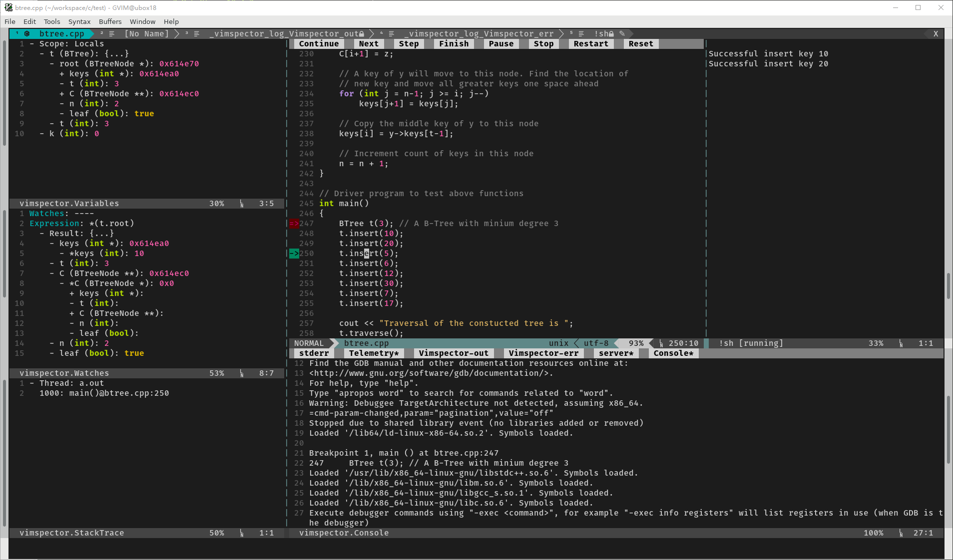Image resolution: width=953 pixels, height=560 pixels.
Task: Open the Syntax menu
Action: click(x=79, y=21)
